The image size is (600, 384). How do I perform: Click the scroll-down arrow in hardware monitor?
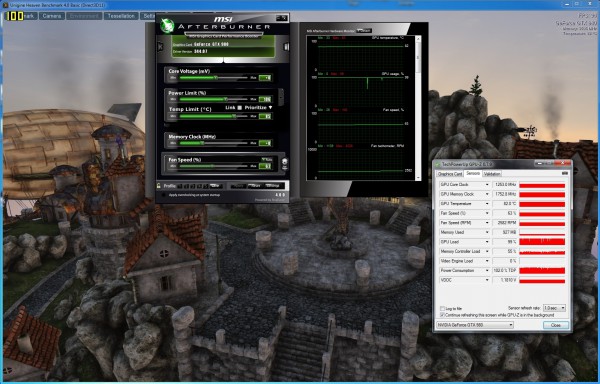tap(418, 178)
